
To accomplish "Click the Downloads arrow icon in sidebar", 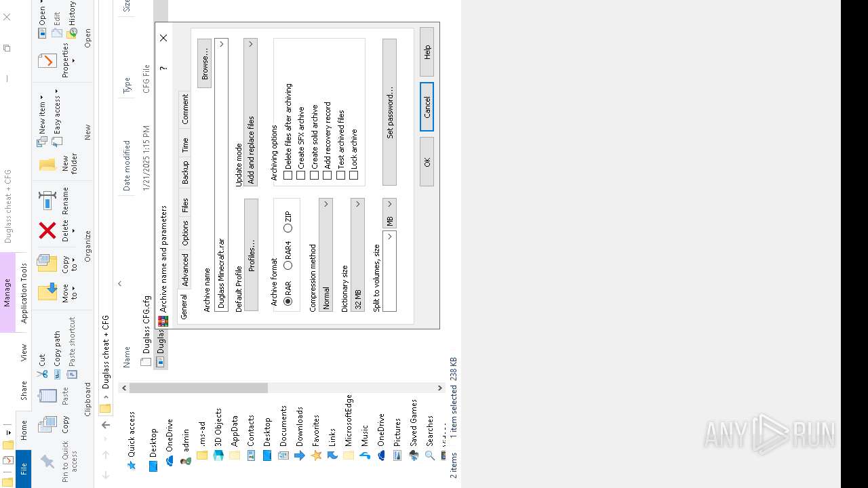I will [x=300, y=455].
